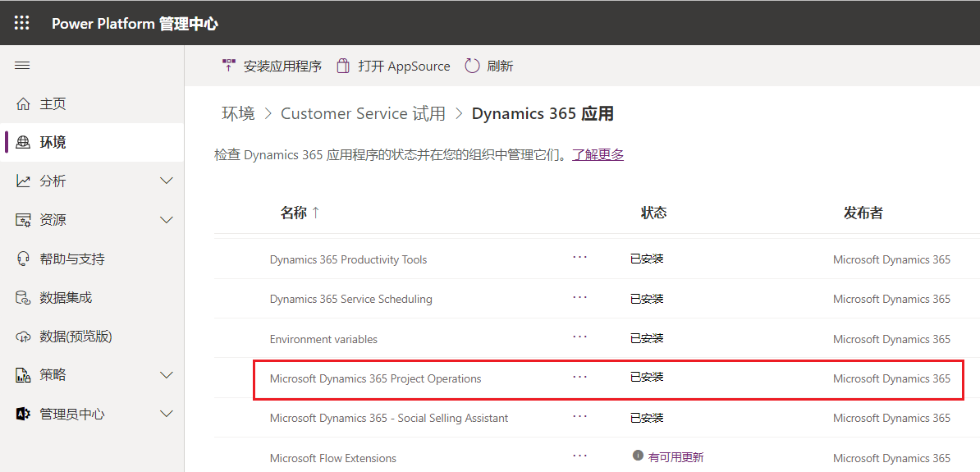Select Social Selling Assistant row name
Screen dimensions: 980x472
click(389, 419)
